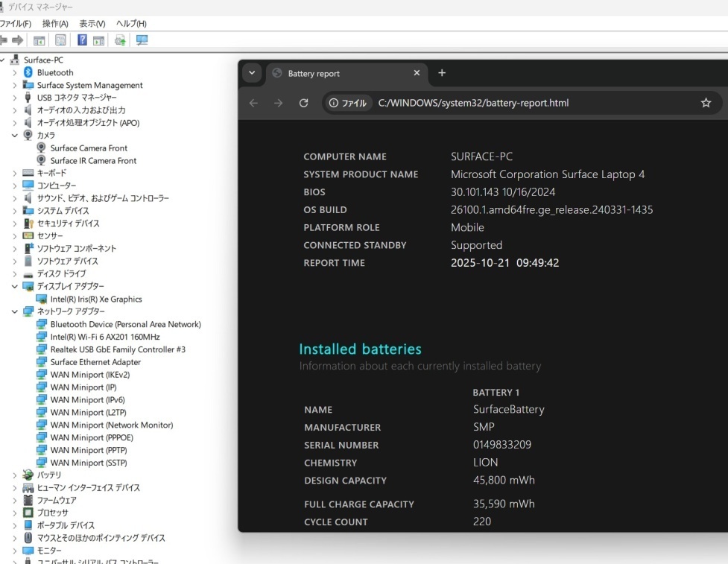Expand the バッテリ category

tap(14, 475)
